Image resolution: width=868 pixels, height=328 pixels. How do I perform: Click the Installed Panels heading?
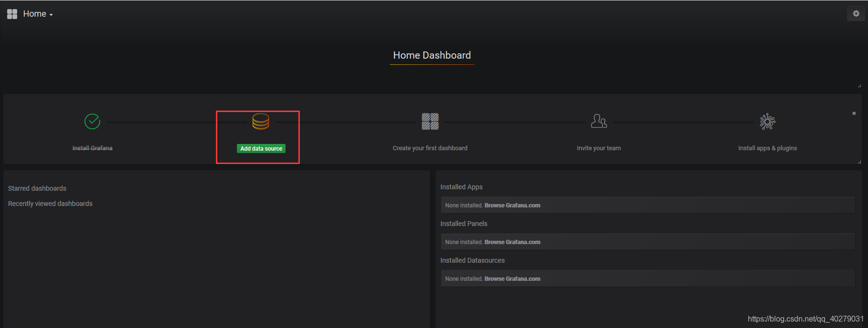coord(464,224)
